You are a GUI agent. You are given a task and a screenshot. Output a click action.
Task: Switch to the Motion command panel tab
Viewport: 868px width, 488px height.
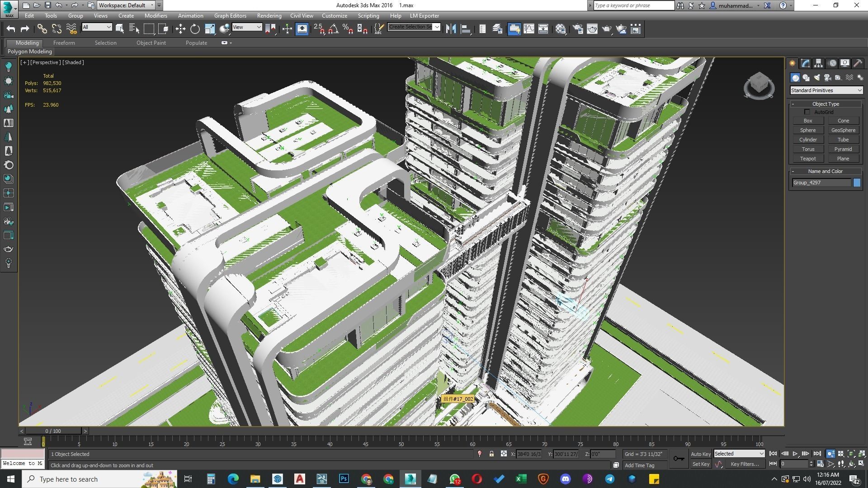[x=832, y=63]
